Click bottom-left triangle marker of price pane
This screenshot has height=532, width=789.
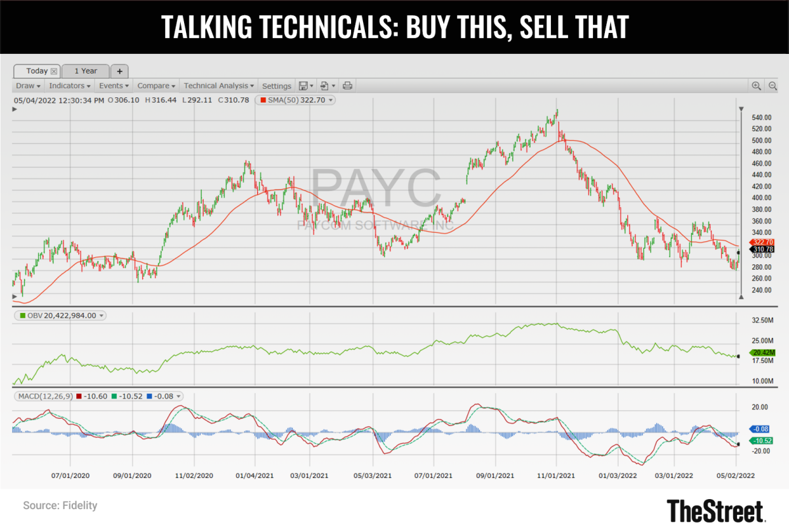tap(15, 297)
